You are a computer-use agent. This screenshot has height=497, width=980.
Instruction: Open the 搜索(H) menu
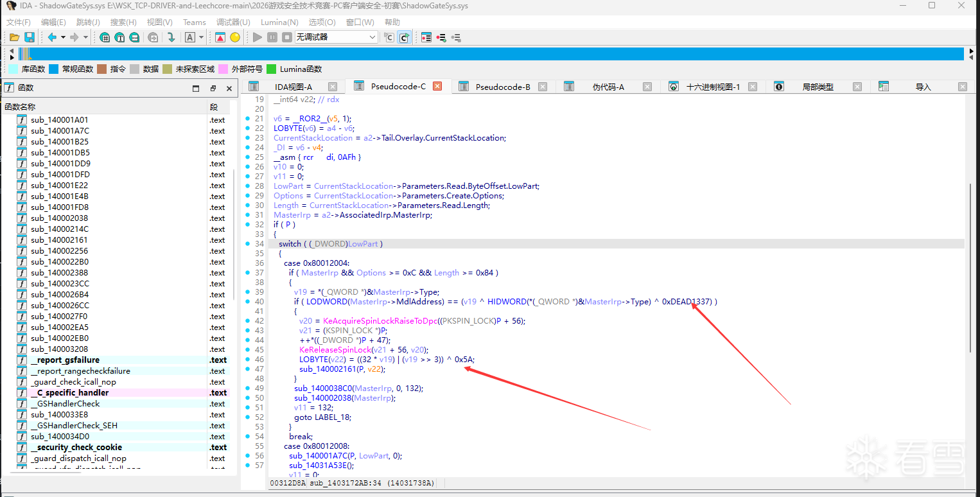pyautogui.click(x=123, y=22)
